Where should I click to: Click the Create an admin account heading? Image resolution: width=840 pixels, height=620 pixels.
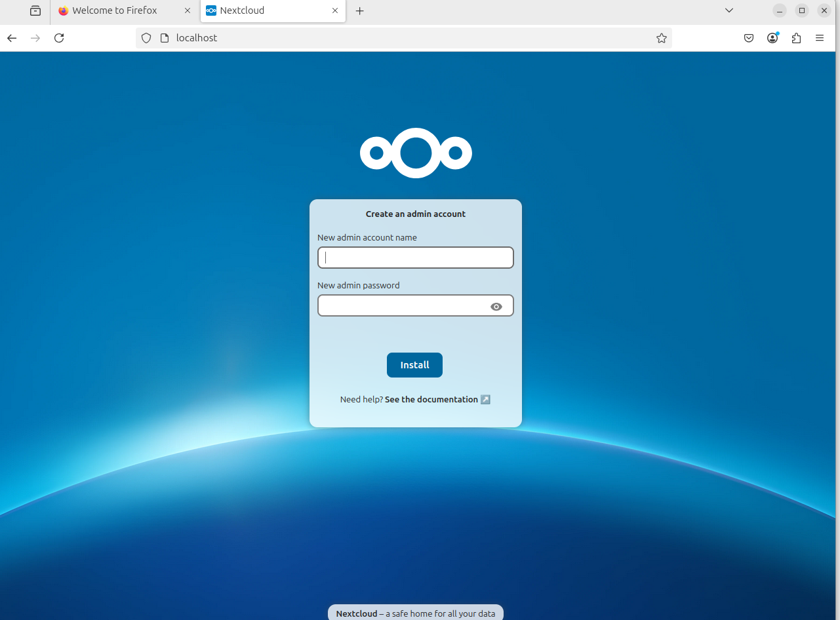click(x=416, y=214)
